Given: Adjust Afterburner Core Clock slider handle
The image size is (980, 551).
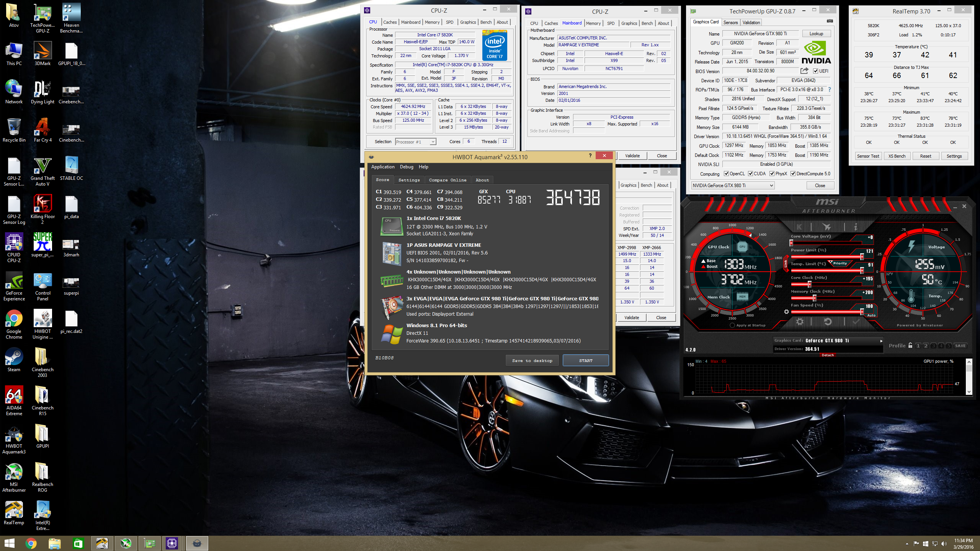Looking at the screenshot, I should tap(809, 284).
